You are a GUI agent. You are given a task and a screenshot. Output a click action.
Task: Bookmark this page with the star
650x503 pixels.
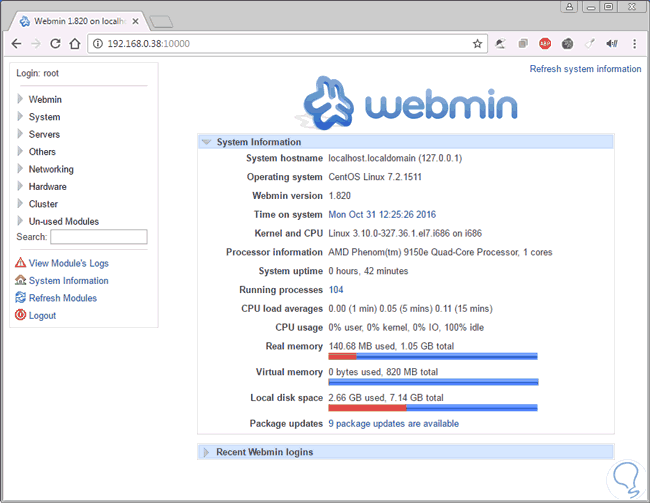(x=477, y=44)
